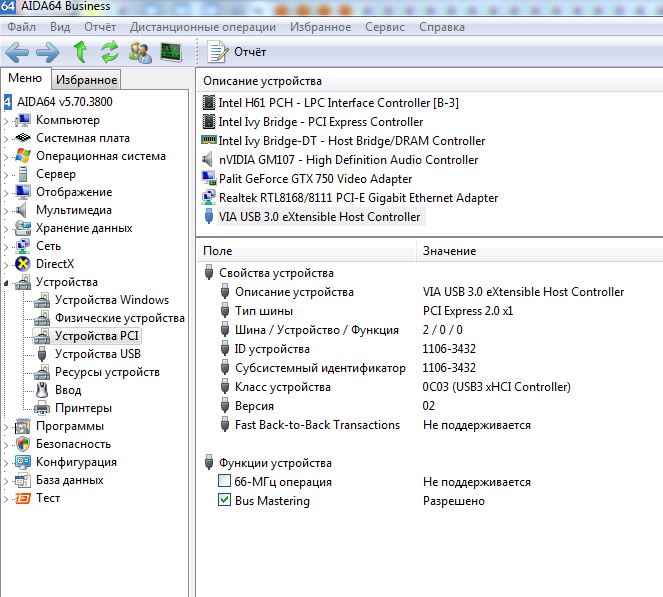This screenshot has height=597, width=663.
Task: Switch to the Меню tab
Action: (x=25, y=78)
